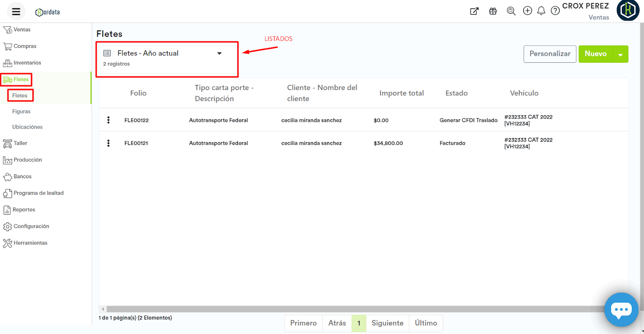Open row options for FLE00122

[x=108, y=120]
